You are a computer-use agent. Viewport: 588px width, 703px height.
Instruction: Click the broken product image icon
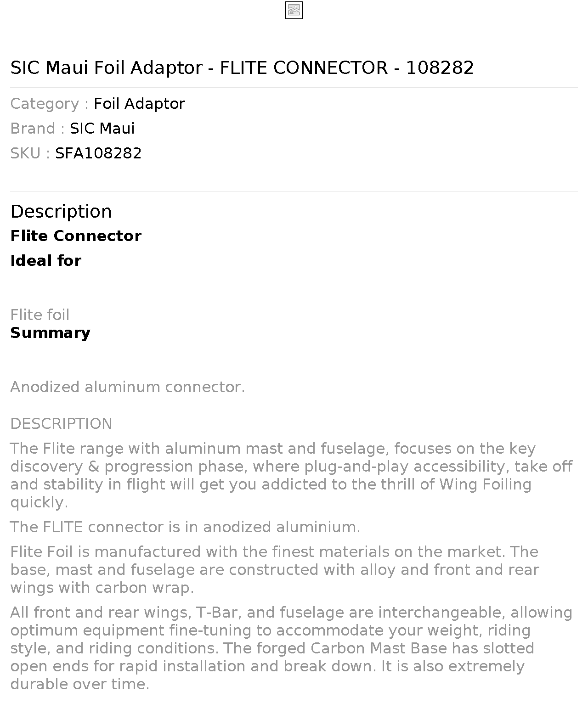294,10
